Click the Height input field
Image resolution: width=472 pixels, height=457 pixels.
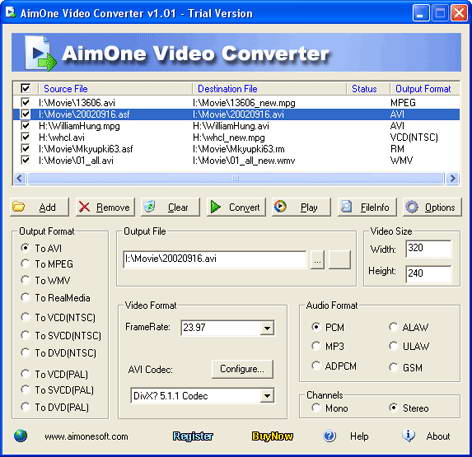pos(428,274)
